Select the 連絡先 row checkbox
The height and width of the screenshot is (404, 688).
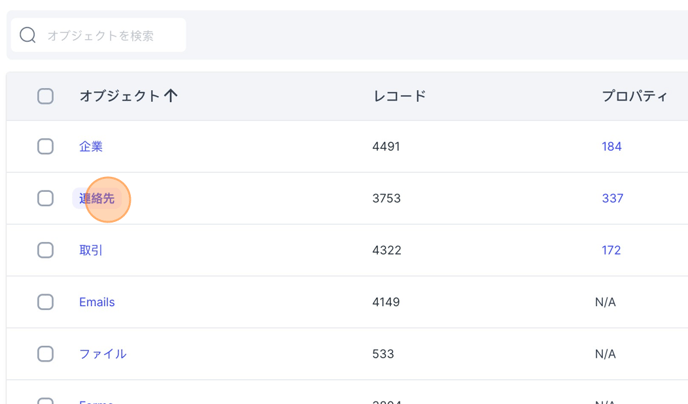click(46, 198)
